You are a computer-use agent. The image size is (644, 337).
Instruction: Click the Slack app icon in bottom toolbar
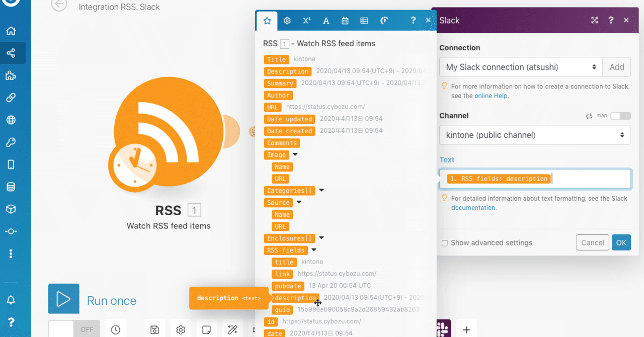(443, 329)
